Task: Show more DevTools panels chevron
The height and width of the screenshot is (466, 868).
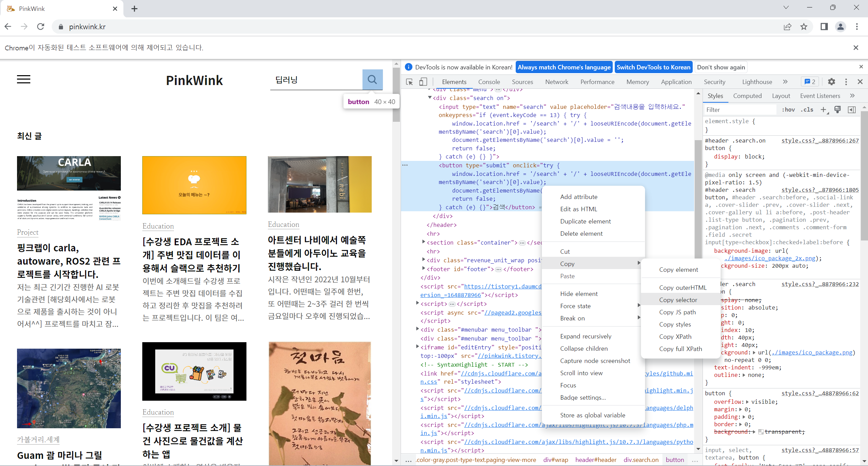Action: [x=785, y=82]
